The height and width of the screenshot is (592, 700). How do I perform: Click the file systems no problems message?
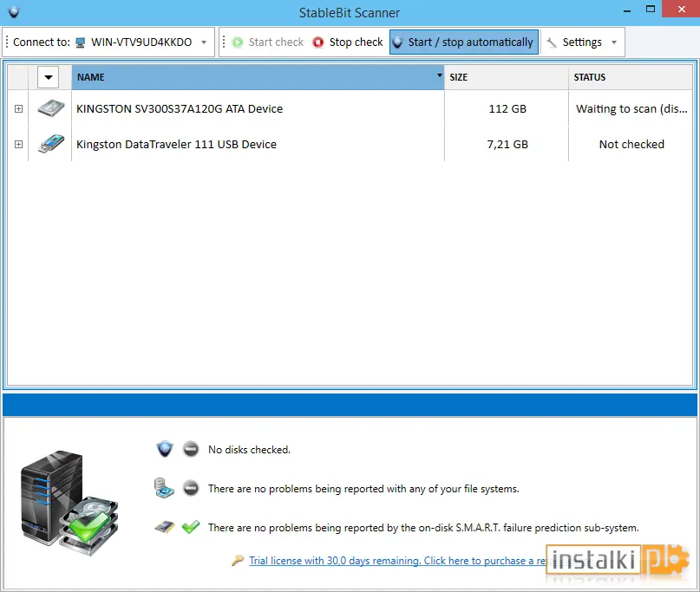click(x=363, y=489)
